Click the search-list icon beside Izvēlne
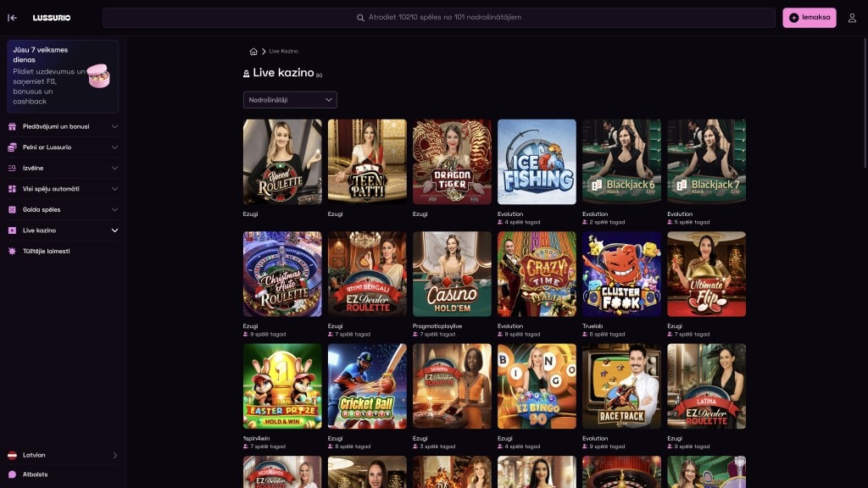Image resolution: width=868 pixels, height=488 pixels. (12, 169)
